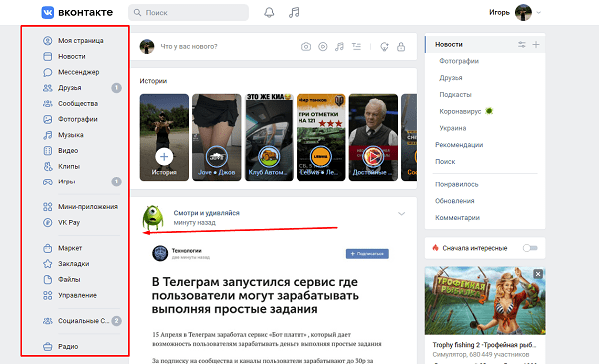Click the Управление sidebar icon

tap(47, 295)
